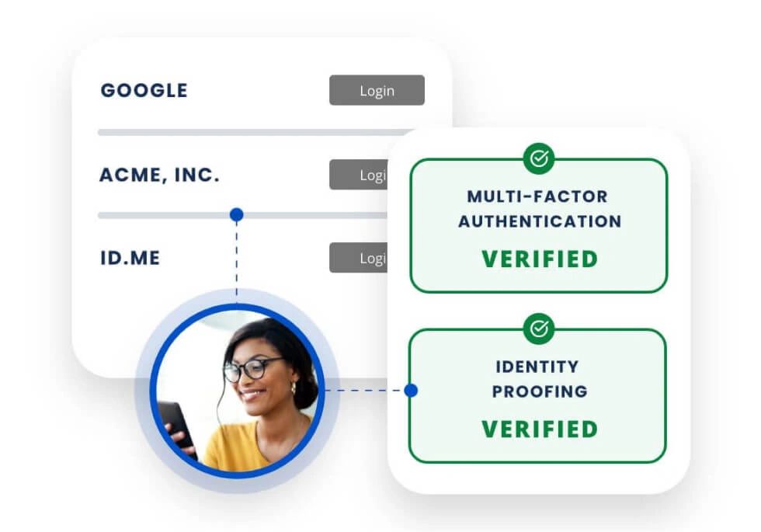Toggle the VERIFIED status under Identity Proofing
Image resolution: width=761 pixels, height=532 pixels.
coord(539,429)
